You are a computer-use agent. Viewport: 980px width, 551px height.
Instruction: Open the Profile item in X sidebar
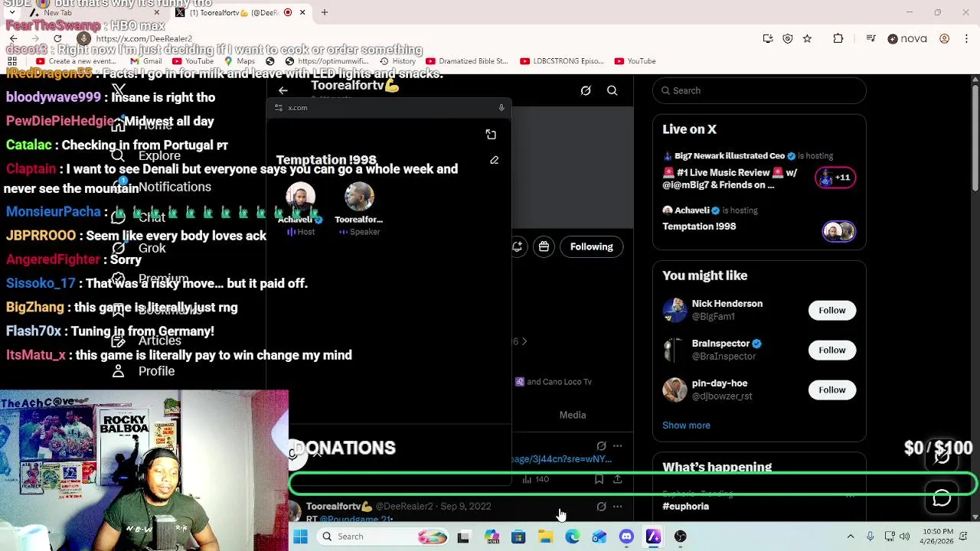(x=143, y=371)
